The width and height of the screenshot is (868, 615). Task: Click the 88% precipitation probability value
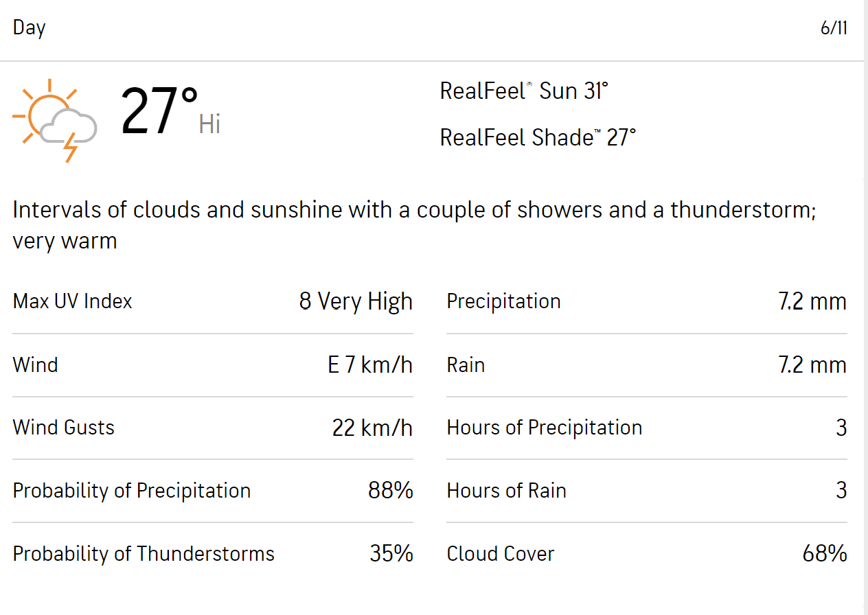point(390,491)
